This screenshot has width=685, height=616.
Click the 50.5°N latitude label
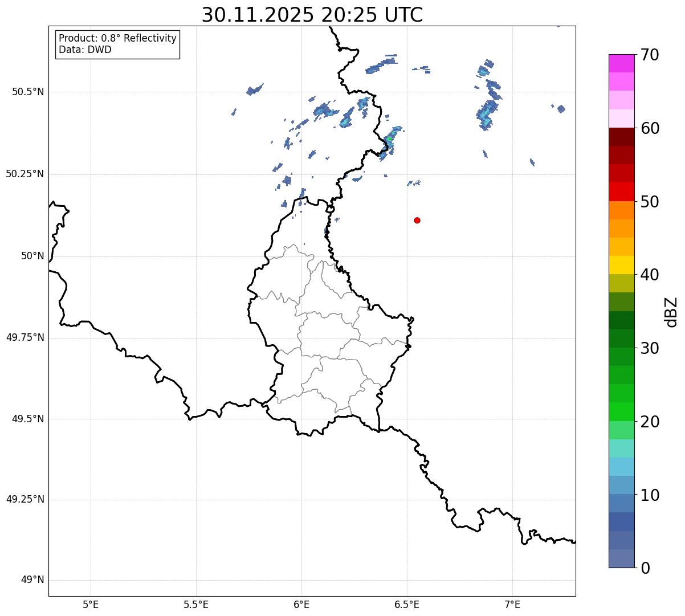28,92
